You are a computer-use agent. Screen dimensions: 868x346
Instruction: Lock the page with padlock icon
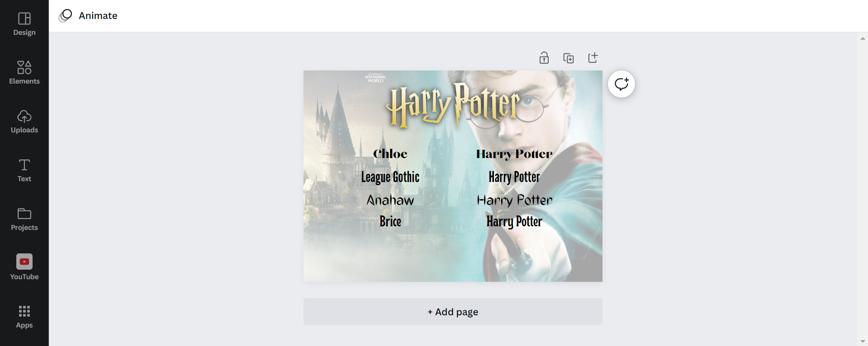coord(544,58)
